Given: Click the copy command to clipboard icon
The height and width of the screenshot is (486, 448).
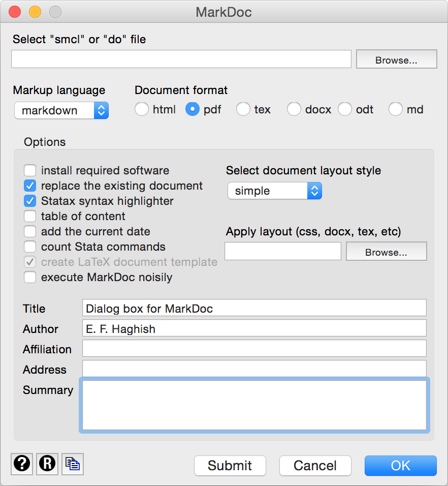Looking at the screenshot, I should (73, 464).
